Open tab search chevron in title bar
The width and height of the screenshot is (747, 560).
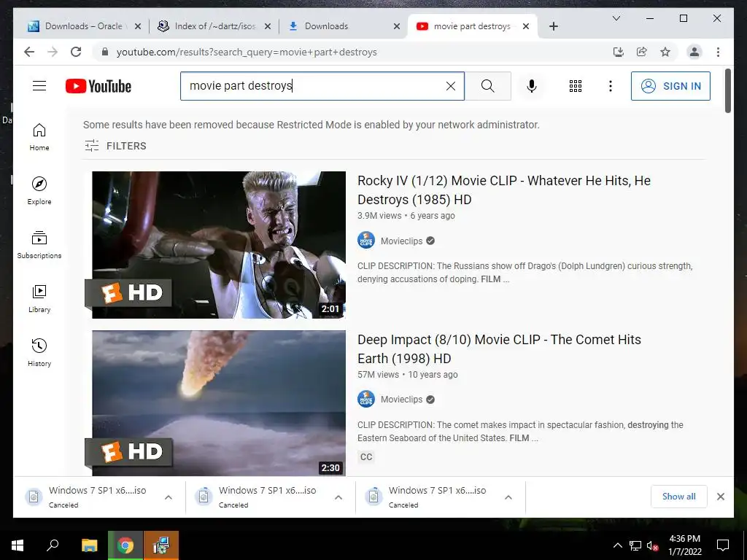616,18
